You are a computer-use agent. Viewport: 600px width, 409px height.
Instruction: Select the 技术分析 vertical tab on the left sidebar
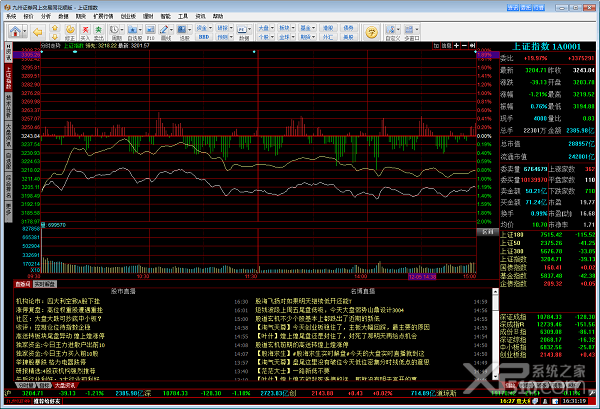(8, 106)
